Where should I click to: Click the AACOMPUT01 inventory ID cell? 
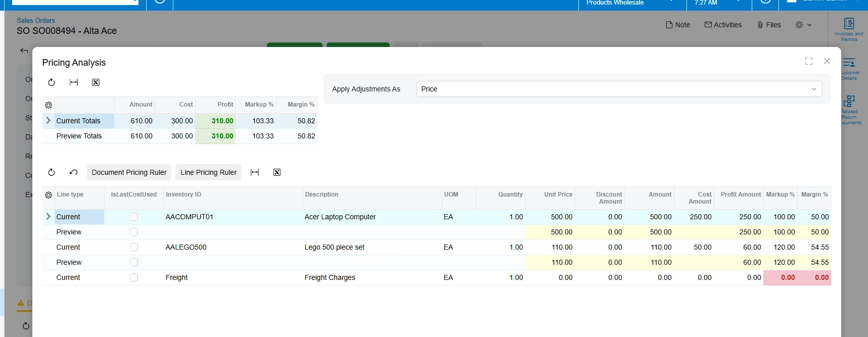click(x=234, y=217)
